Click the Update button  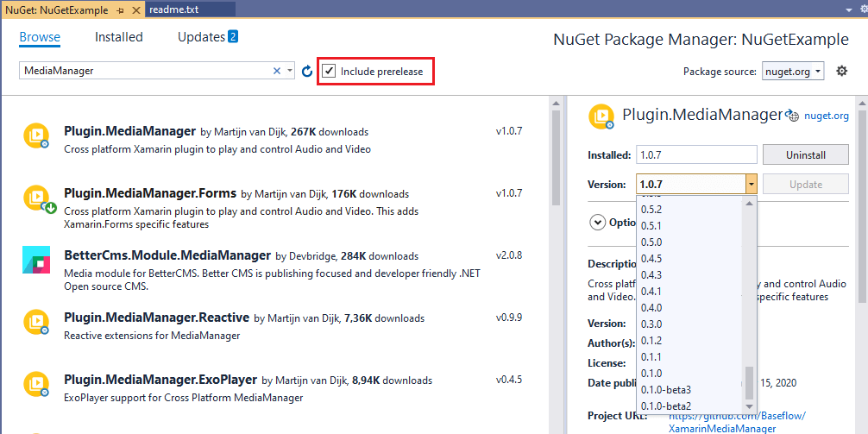[x=806, y=185]
